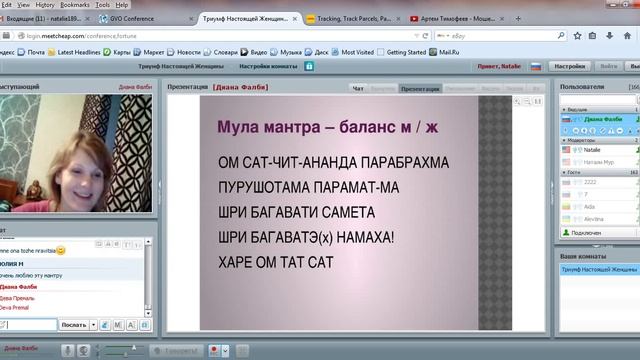Click the Настройки комнаты link
640x360 pixels.
tap(268, 66)
